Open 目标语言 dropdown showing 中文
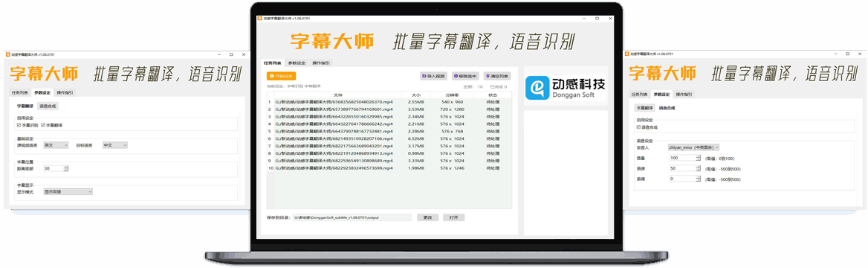The width and height of the screenshot is (868, 268). 114,145
